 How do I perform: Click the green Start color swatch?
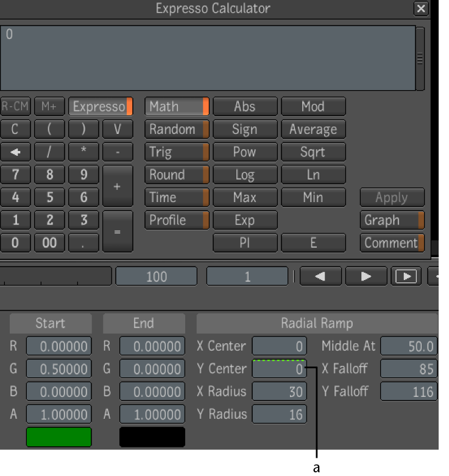(x=59, y=437)
